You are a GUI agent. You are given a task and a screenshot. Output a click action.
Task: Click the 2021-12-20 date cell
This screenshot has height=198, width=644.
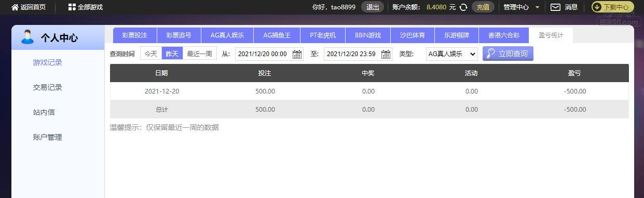point(162,91)
